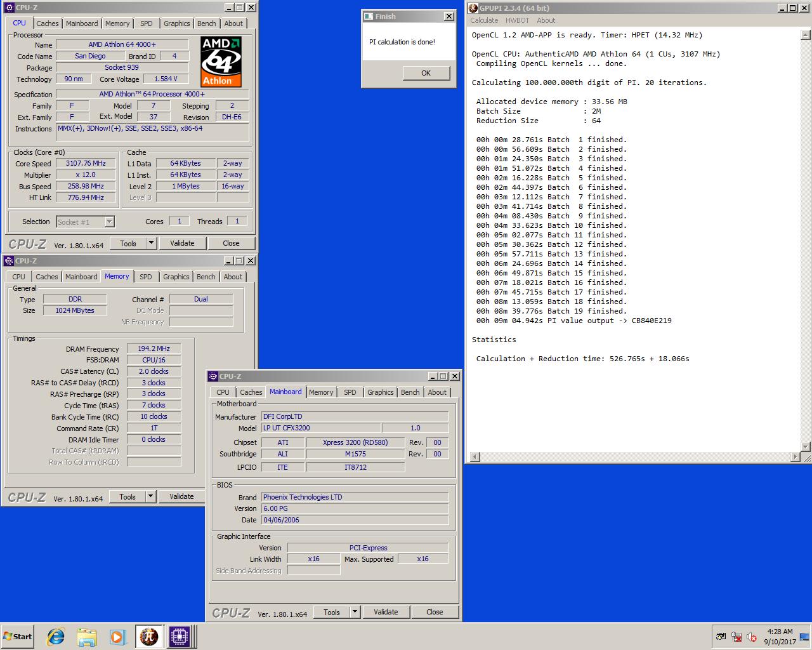The image size is (812, 650).
Task: Click the CAS# Latency value 2.0 clocks
Action: click(154, 371)
